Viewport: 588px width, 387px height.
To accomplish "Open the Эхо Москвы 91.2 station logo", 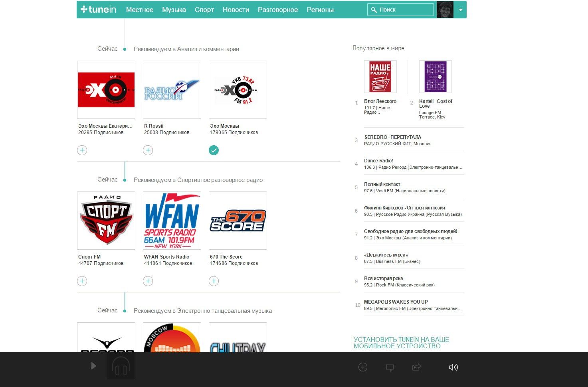I will [238, 90].
